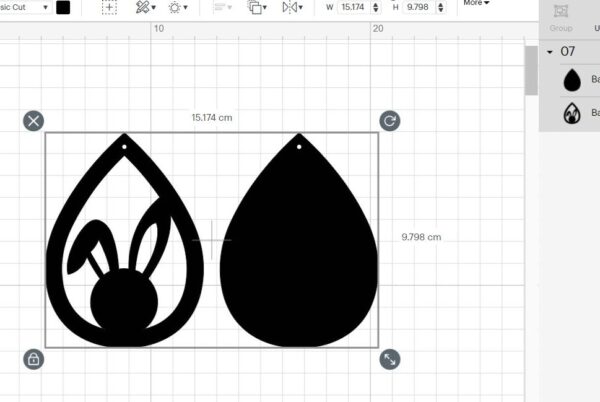Click the delete X handle on selection

33,121
